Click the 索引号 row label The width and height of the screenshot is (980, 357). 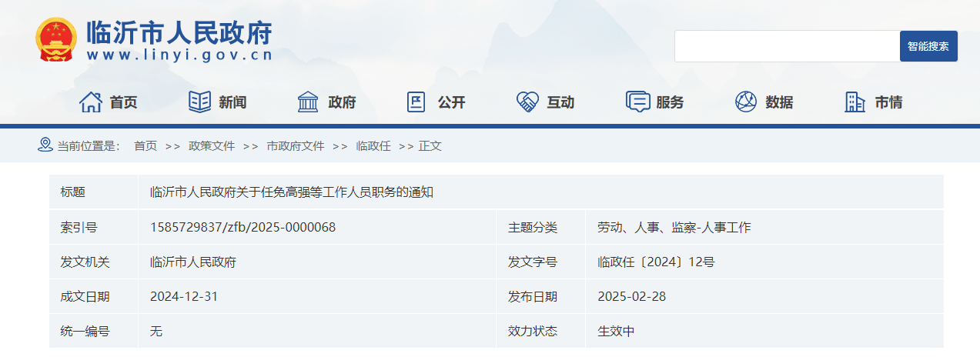click(79, 227)
